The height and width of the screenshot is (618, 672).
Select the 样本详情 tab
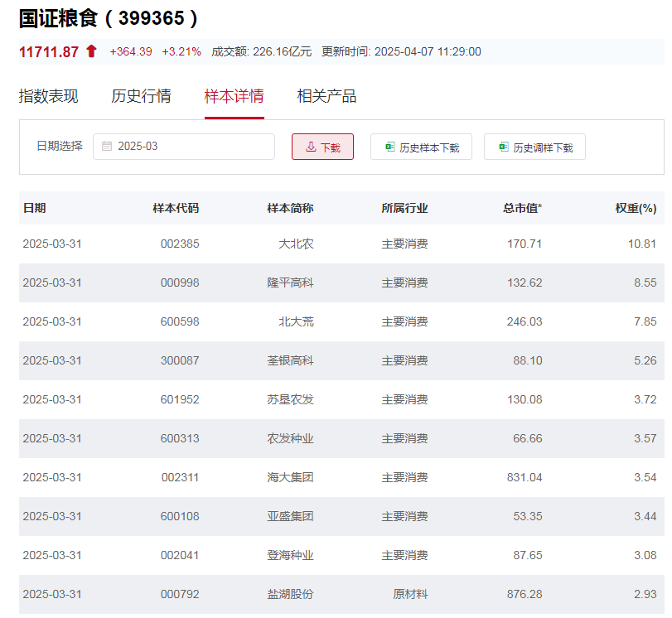234,96
